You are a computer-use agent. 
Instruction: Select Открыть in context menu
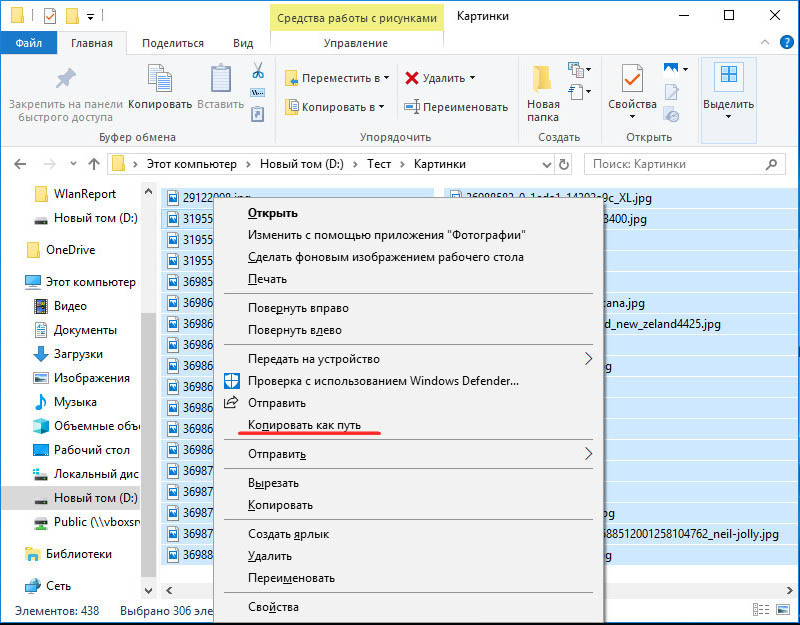click(272, 213)
